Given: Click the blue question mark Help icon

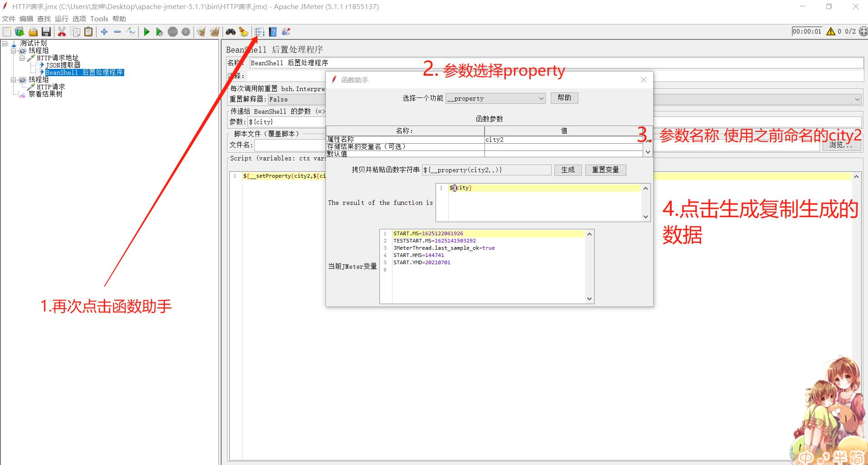Looking at the screenshot, I should (272, 32).
